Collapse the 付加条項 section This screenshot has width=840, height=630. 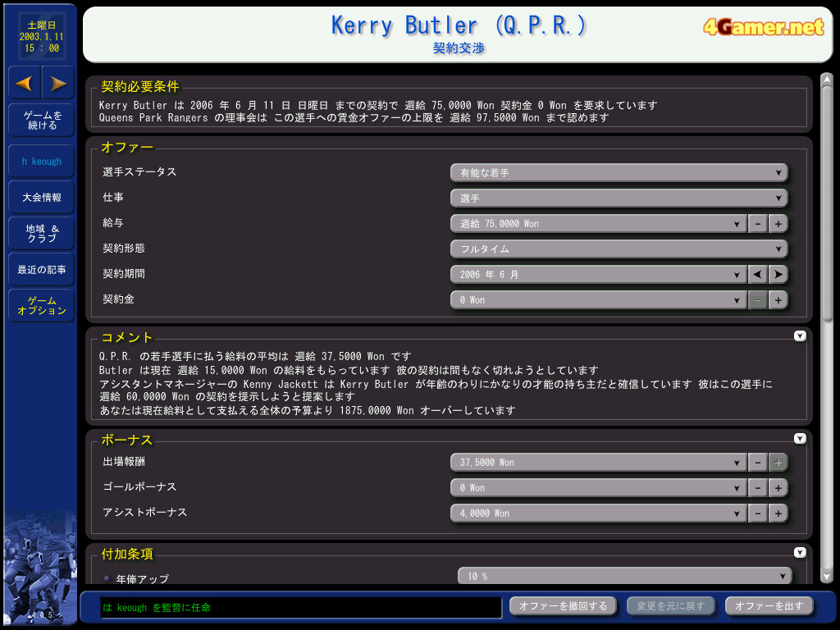(800, 552)
